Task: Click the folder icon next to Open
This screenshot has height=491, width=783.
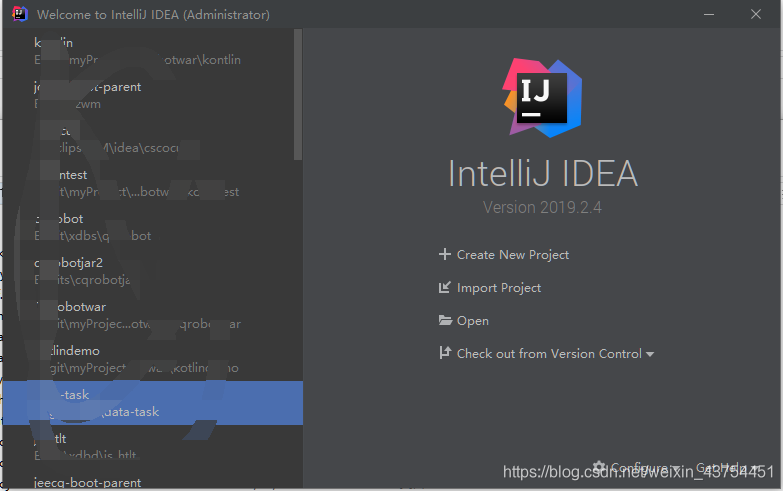Action: tap(445, 321)
